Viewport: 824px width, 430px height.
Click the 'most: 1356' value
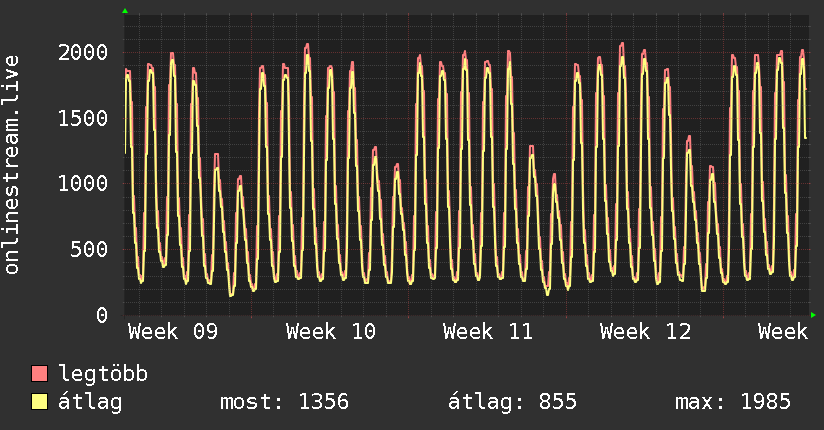[x=284, y=402]
